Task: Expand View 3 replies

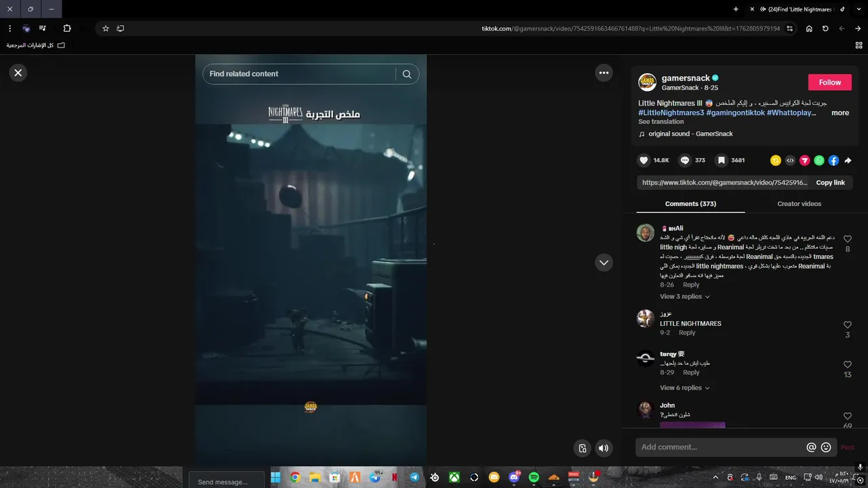Action: coord(685,297)
